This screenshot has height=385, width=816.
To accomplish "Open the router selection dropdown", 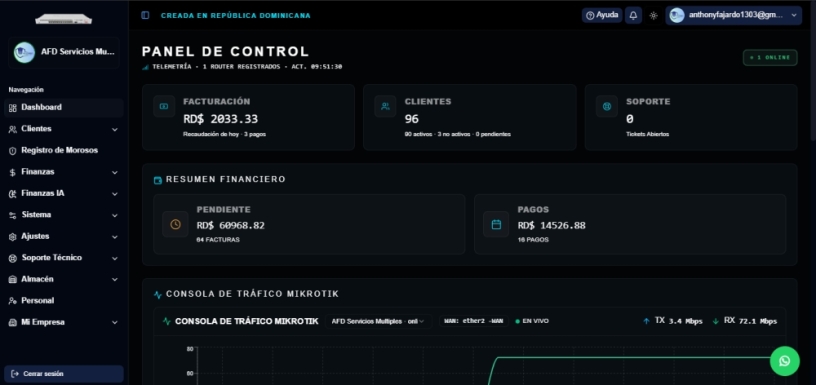I will (x=378, y=322).
